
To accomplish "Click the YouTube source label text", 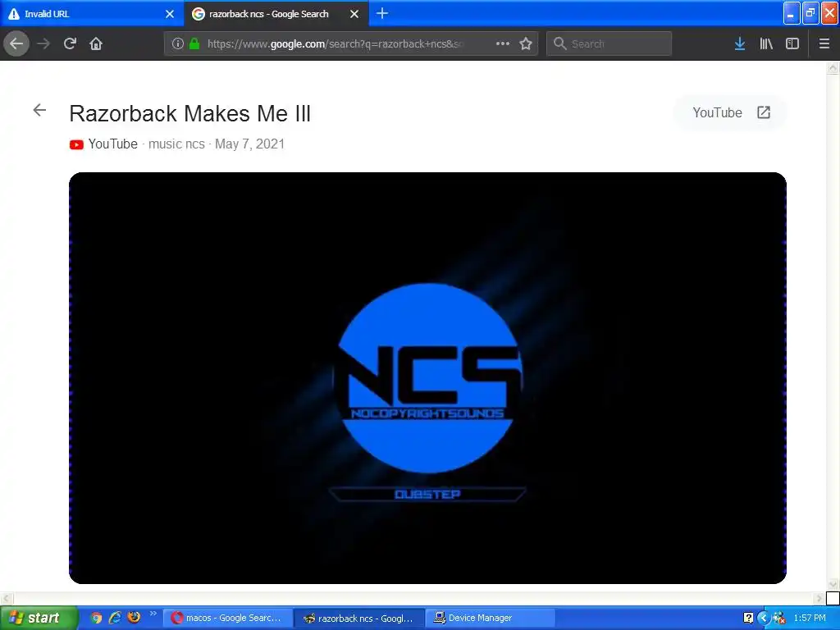I will point(113,144).
